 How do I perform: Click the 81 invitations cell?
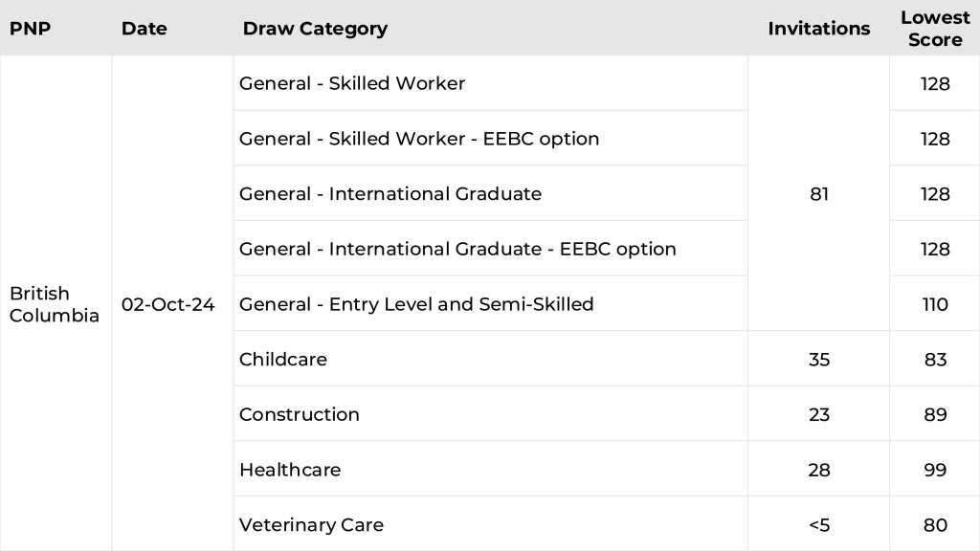pos(819,194)
